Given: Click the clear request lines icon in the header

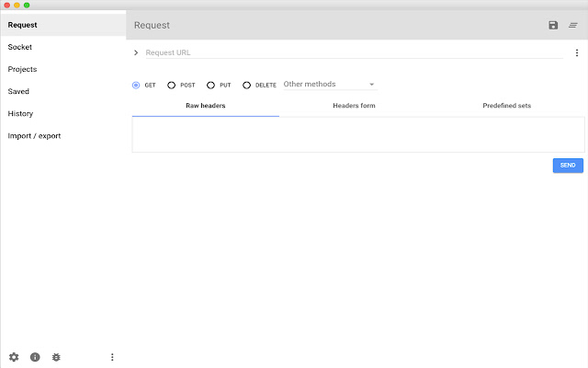Looking at the screenshot, I should tap(573, 25).
